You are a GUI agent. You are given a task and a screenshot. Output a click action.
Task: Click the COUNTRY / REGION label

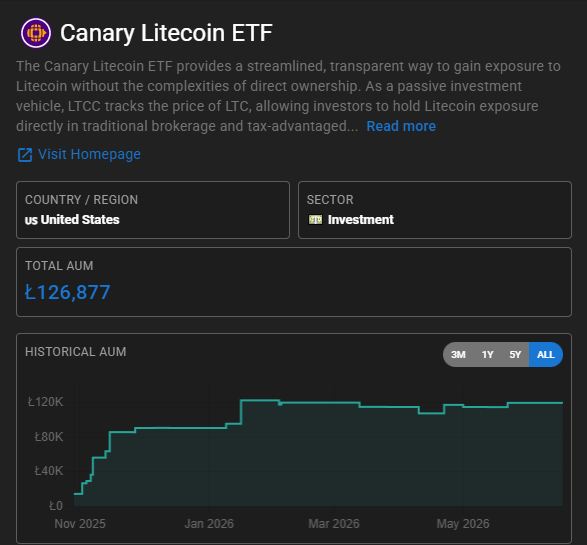point(81,200)
